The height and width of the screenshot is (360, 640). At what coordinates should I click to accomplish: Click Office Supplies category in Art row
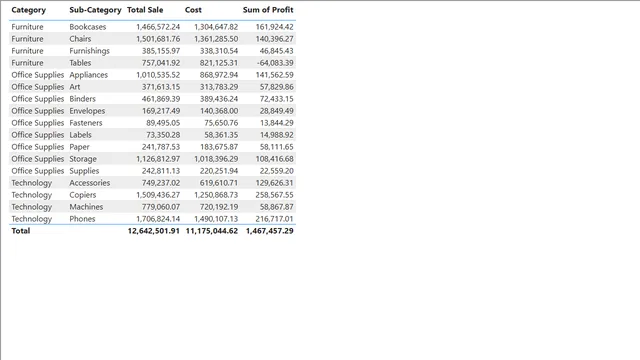click(x=38, y=87)
